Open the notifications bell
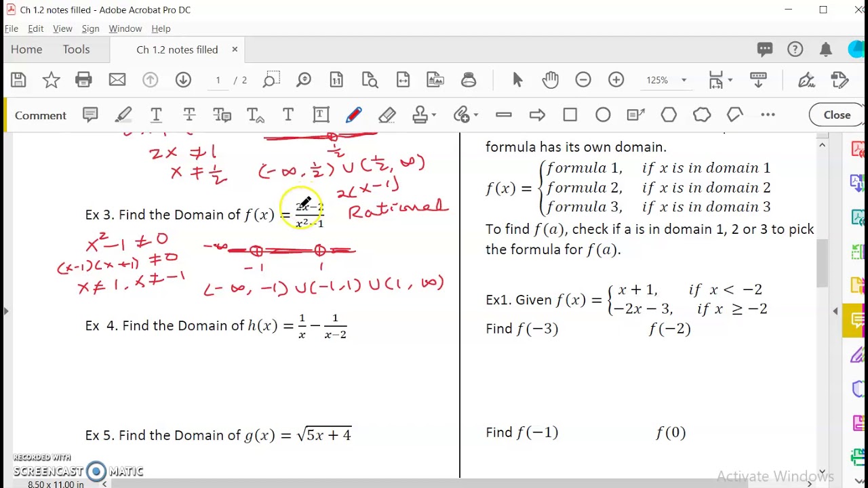Viewport: 868px width, 488px height. pos(826,49)
